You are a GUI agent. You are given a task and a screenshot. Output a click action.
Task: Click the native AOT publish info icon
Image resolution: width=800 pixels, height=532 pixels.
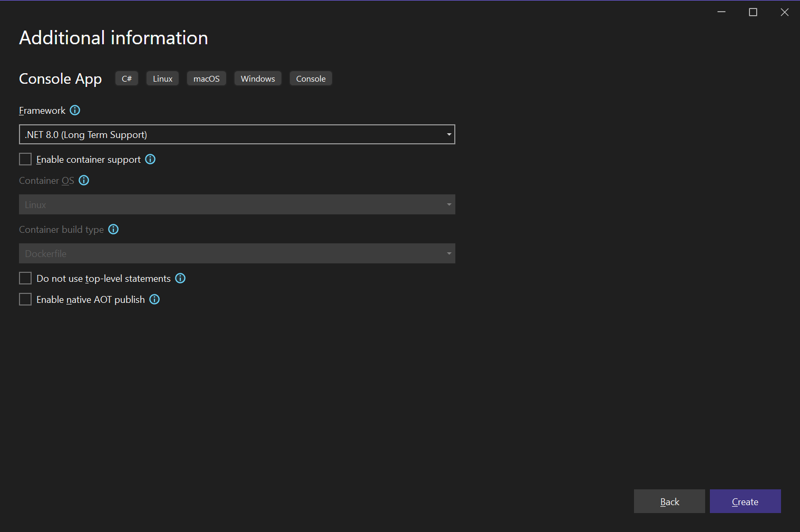coord(154,299)
